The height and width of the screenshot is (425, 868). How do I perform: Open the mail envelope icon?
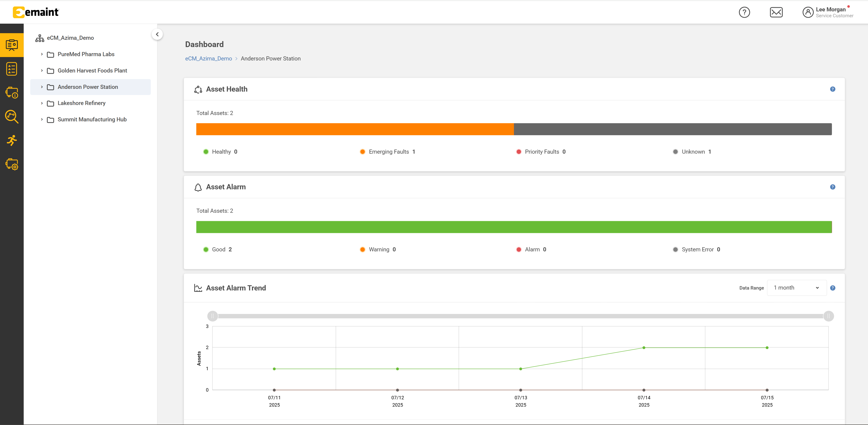pos(776,12)
